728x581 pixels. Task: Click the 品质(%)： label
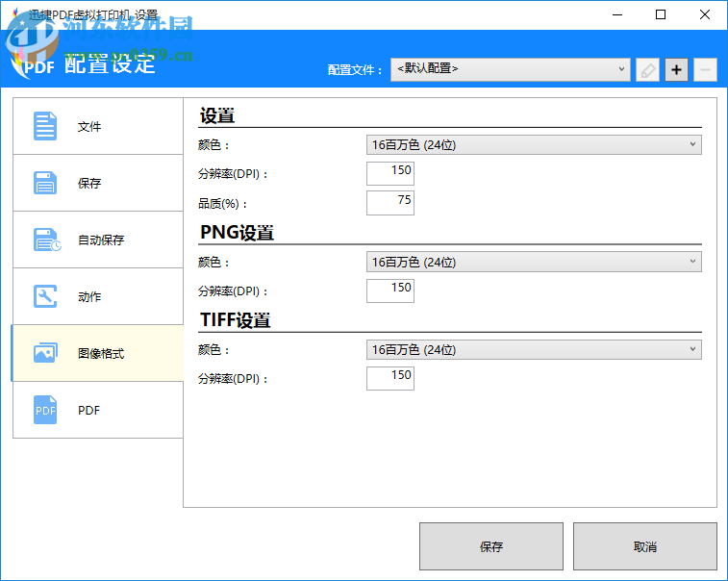tap(223, 203)
